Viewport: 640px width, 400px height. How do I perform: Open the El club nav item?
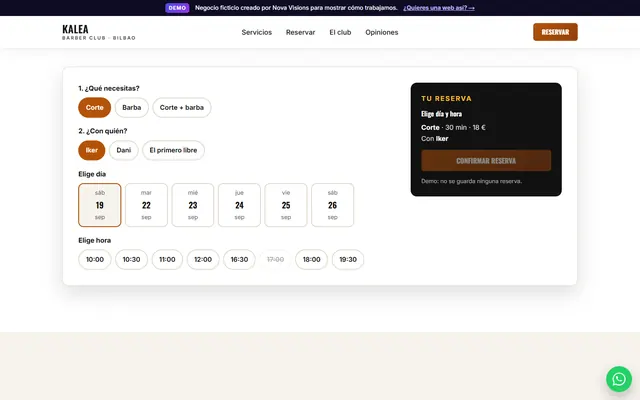coord(340,32)
